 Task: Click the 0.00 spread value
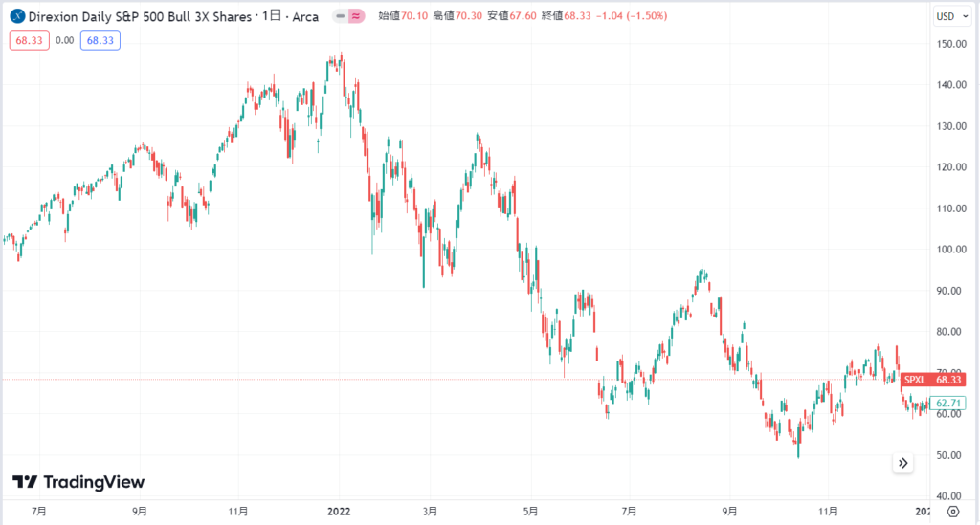click(64, 40)
